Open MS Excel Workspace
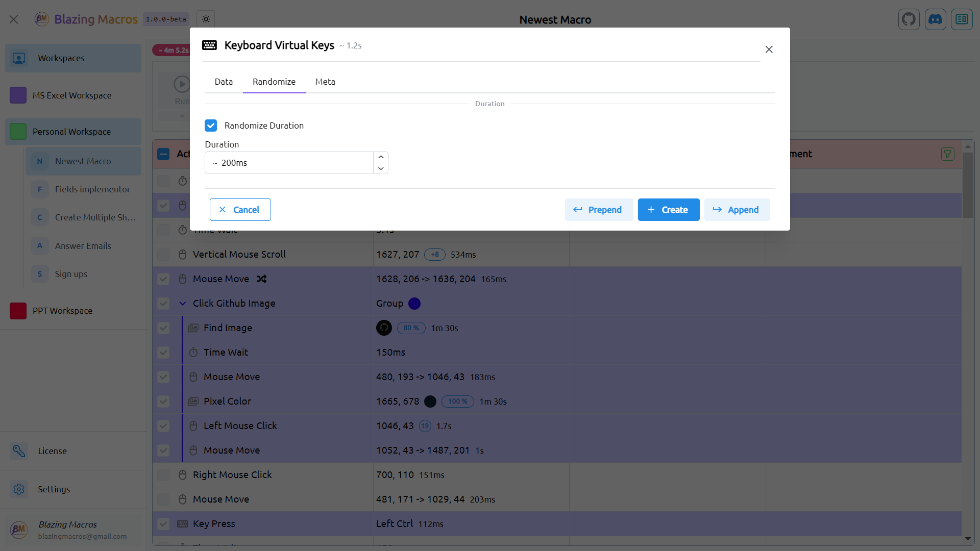The height and width of the screenshot is (551, 980). click(73, 95)
